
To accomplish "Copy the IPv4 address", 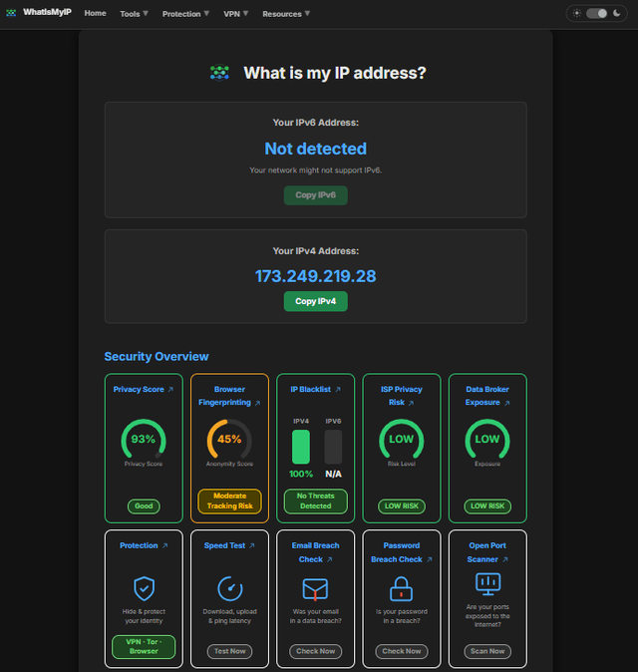I will (x=315, y=301).
